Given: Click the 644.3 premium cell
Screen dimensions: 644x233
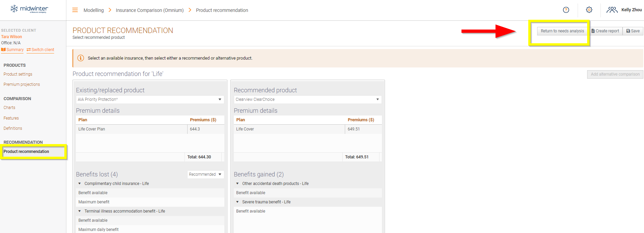Looking at the screenshot, I should [206, 129].
